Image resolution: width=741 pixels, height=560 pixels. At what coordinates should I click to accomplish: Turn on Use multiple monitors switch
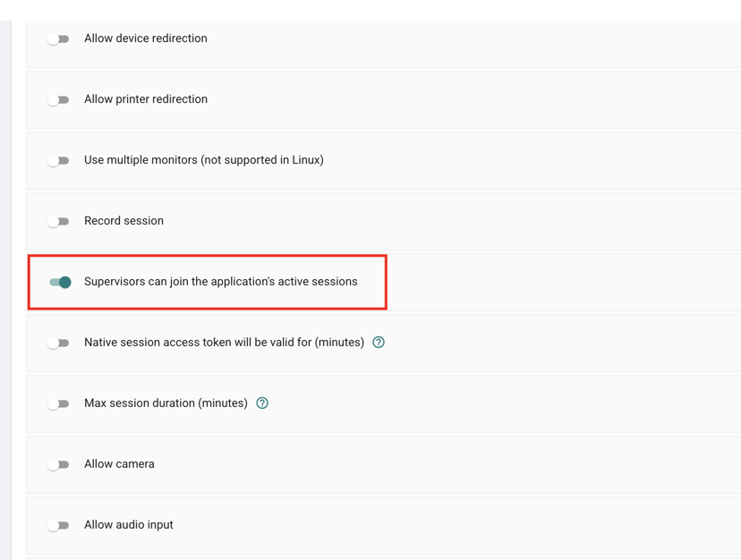(58, 161)
